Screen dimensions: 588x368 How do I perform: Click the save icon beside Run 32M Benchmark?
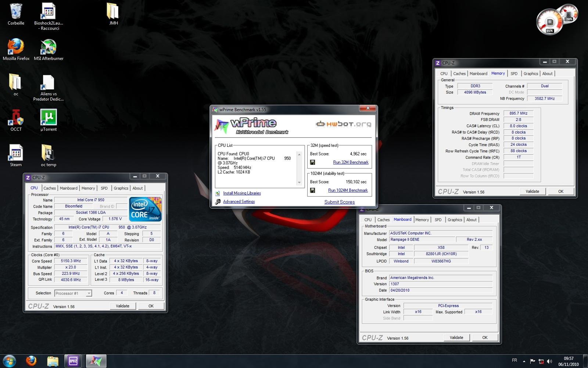pos(312,162)
